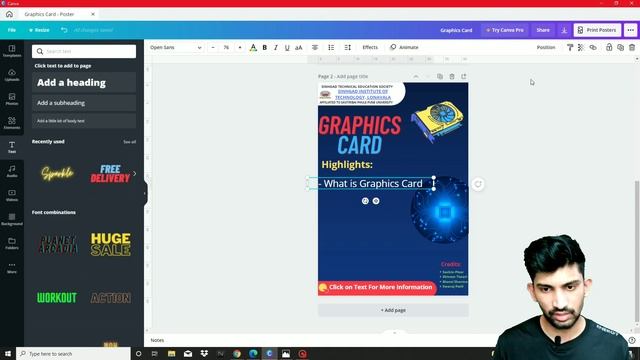Screen dimensions: 640x360
Task: Add a heading to the page
Action: click(84, 82)
